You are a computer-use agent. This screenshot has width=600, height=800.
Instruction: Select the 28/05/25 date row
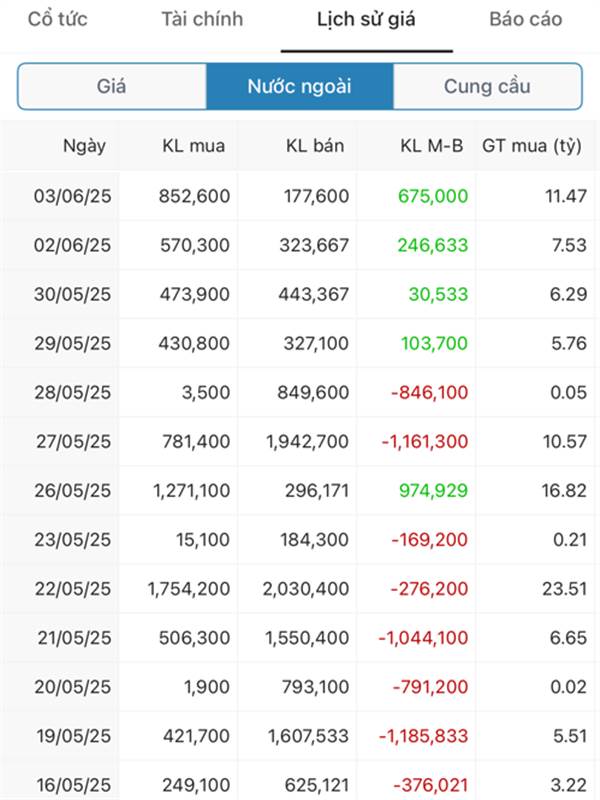pyautogui.click(x=300, y=392)
